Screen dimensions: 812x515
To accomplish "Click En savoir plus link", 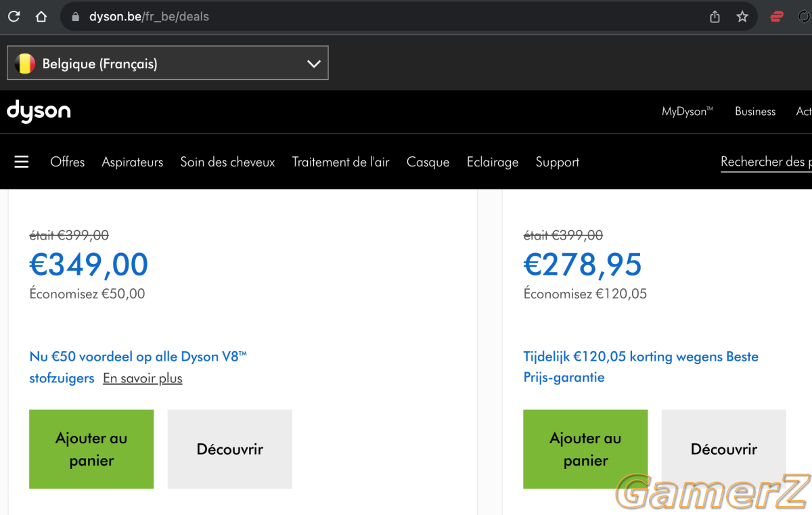I will coord(143,378).
